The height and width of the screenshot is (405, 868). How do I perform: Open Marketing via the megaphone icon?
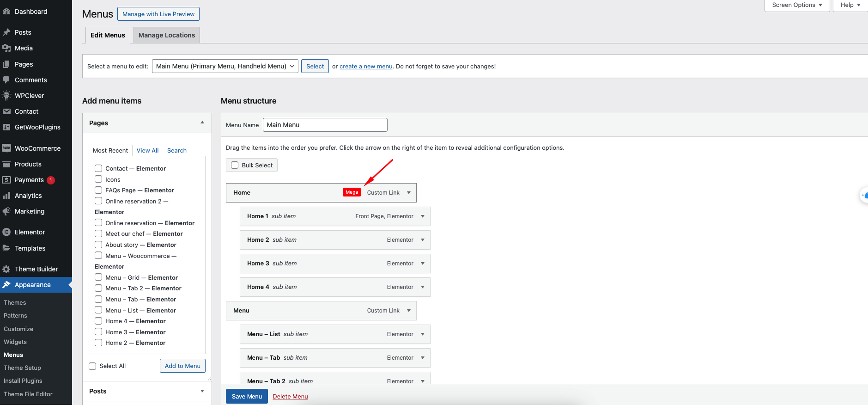(6, 211)
